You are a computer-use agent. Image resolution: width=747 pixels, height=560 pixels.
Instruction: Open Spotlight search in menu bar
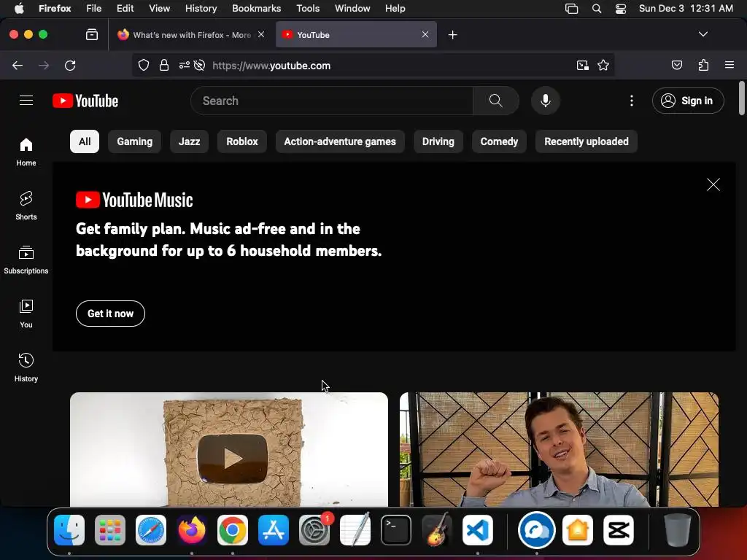coord(597,9)
